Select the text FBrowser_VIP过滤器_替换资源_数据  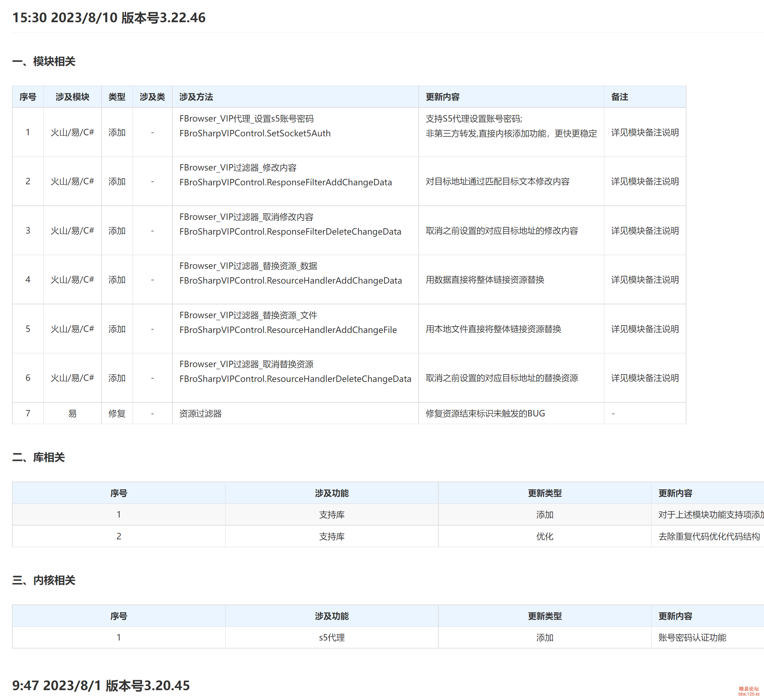(x=248, y=266)
